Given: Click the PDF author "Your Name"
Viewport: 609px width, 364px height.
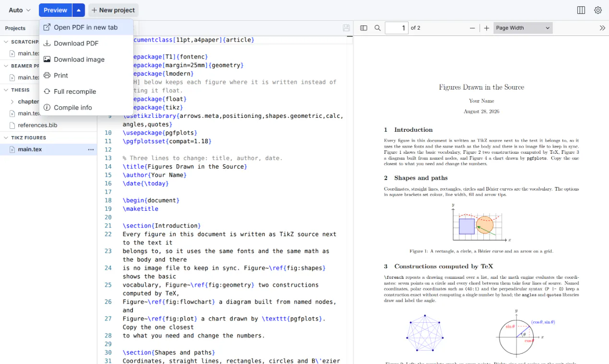Looking at the screenshot, I should (481, 101).
